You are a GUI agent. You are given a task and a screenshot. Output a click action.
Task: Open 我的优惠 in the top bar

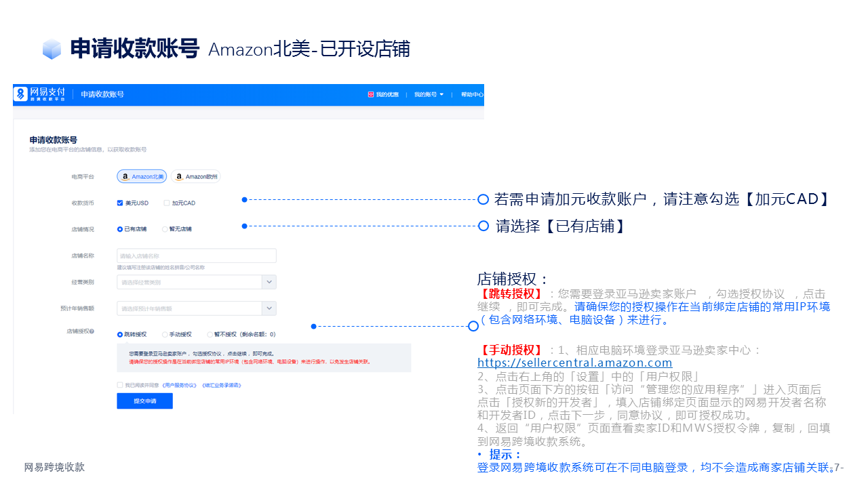[387, 95]
